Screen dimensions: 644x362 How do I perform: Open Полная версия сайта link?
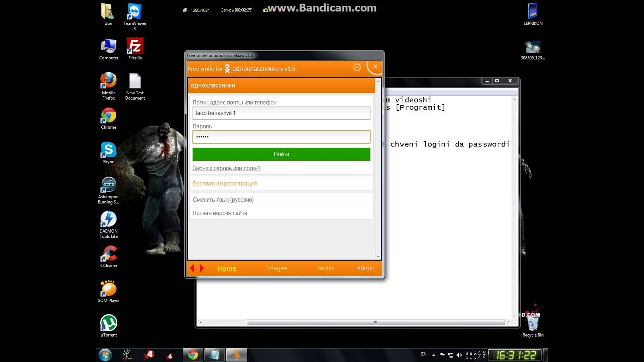pos(220,213)
